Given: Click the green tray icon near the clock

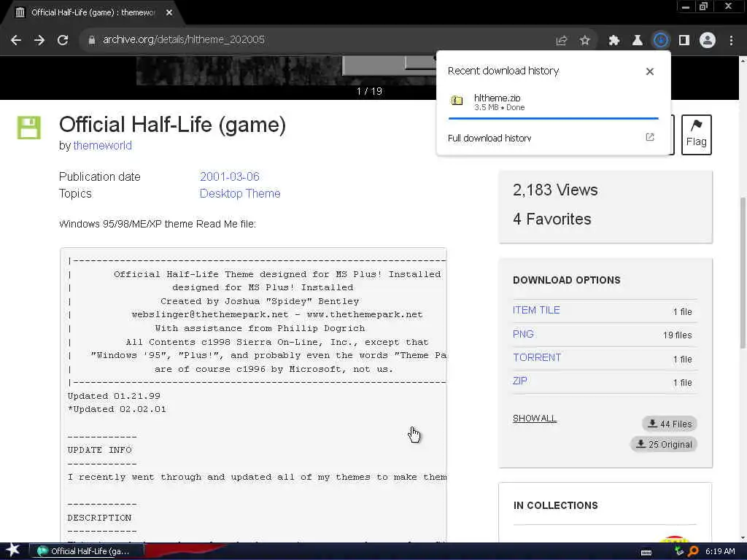Looking at the screenshot, I should [x=679, y=551].
